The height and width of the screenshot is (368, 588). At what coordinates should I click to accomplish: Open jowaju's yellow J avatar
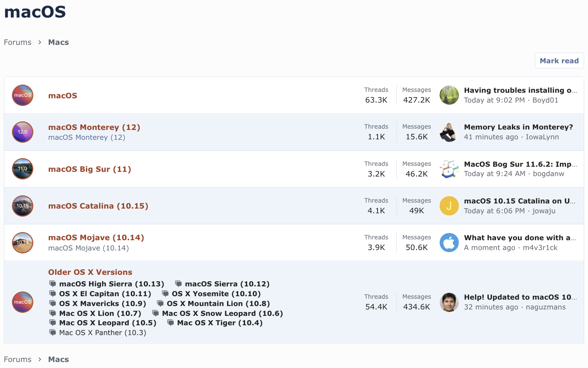pyautogui.click(x=449, y=206)
